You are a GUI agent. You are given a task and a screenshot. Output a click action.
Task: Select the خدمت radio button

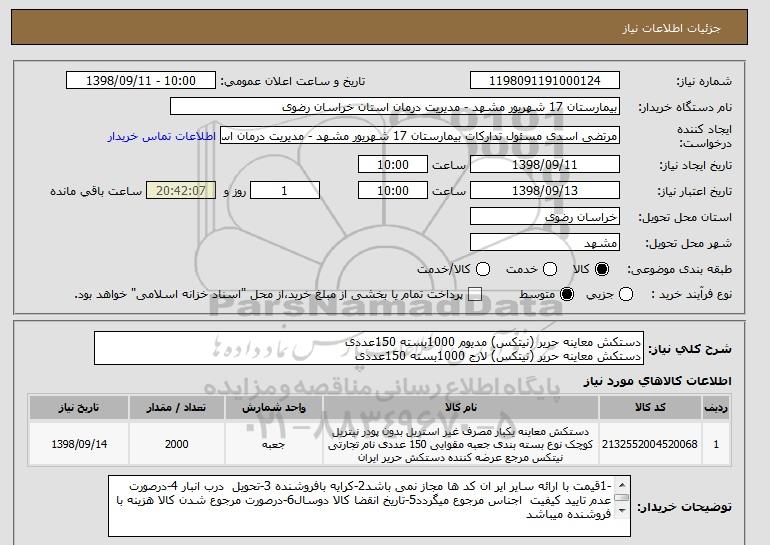pyautogui.click(x=550, y=269)
